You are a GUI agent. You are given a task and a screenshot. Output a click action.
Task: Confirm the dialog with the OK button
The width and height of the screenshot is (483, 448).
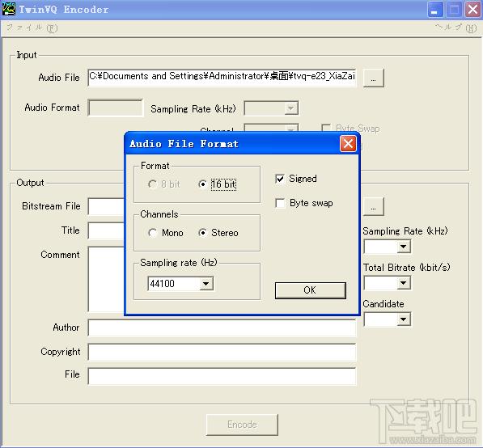click(310, 290)
